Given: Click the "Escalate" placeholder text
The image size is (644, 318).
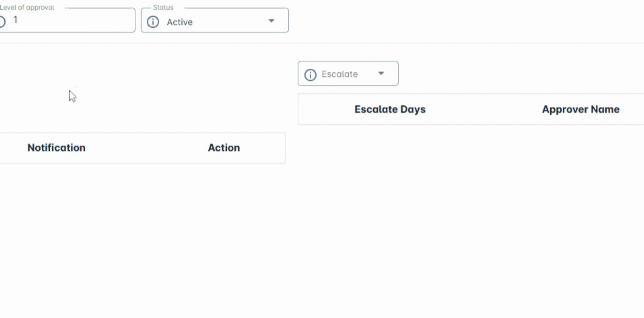Looking at the screenshot, I should point(340,74).
